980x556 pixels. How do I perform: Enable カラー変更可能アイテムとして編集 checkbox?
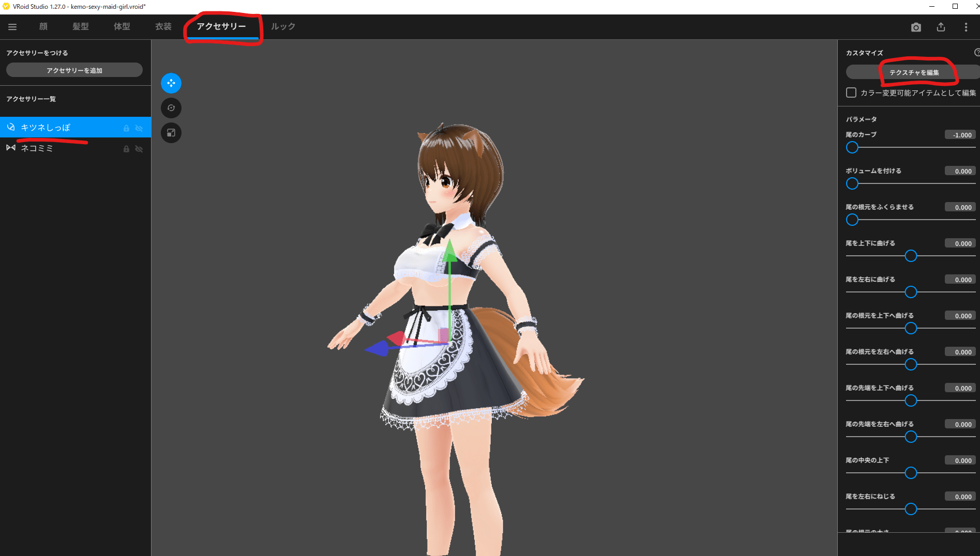coord(851,92)
